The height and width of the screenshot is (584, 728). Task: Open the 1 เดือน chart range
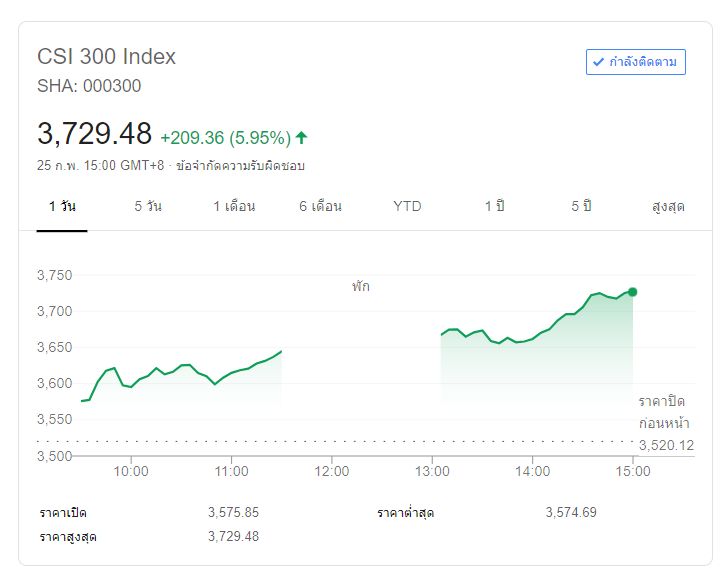point(234,206)
